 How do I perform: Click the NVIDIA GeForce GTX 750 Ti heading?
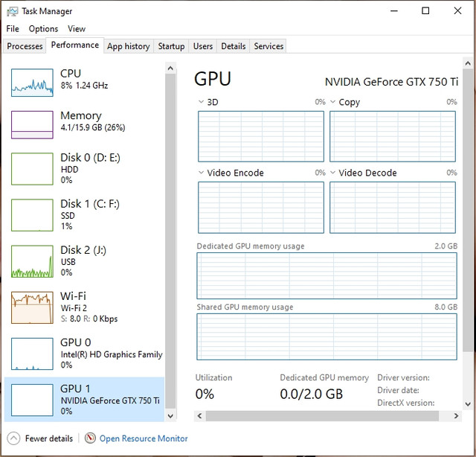click(x=391, y=82)
